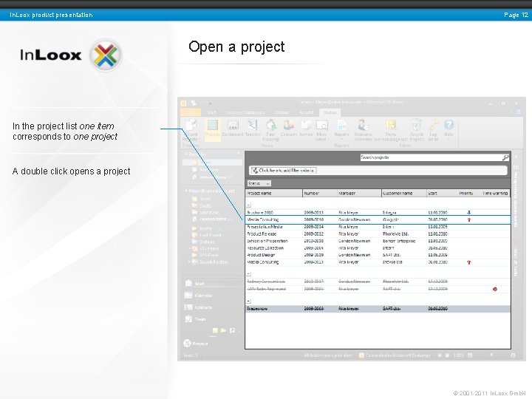Open the Projects view in the ribbon
The width and height of the screenshot is (532, 399).
click(x=212, y=129)
